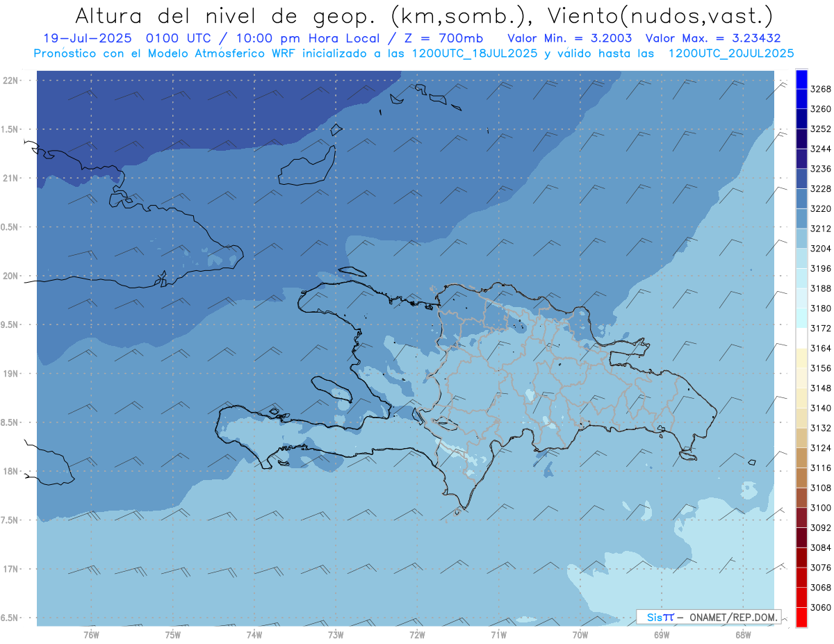834x644 pixels.
Task: Pick the dark maroon swatch between 3092 and 3084
Action: (801, 538)
